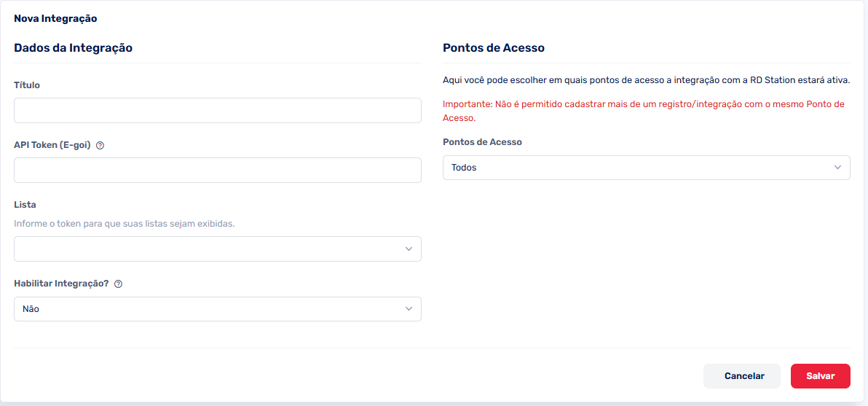Click the chevron arrow in the Lista field
The height and width of the screenshot is (406, 868).
(x=409, y=249)
